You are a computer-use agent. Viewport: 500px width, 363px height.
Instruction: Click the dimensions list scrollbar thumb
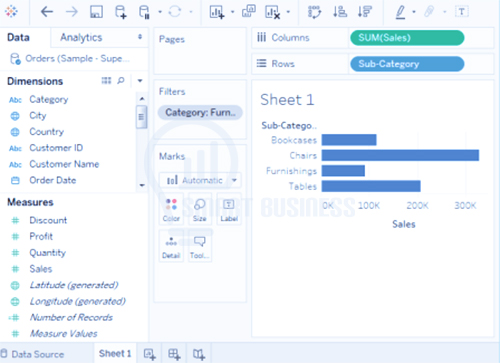pos(141,117)
